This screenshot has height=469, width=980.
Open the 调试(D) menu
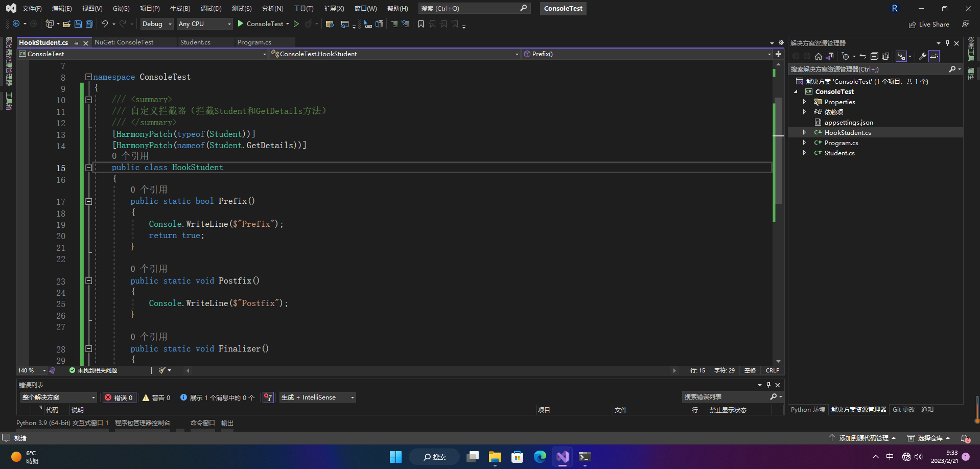[211, 9]
